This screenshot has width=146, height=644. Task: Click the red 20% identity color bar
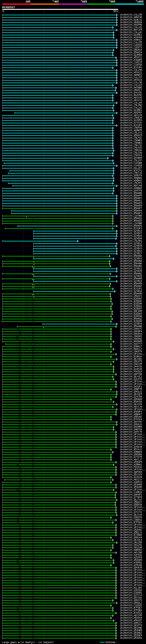(16, 4)
